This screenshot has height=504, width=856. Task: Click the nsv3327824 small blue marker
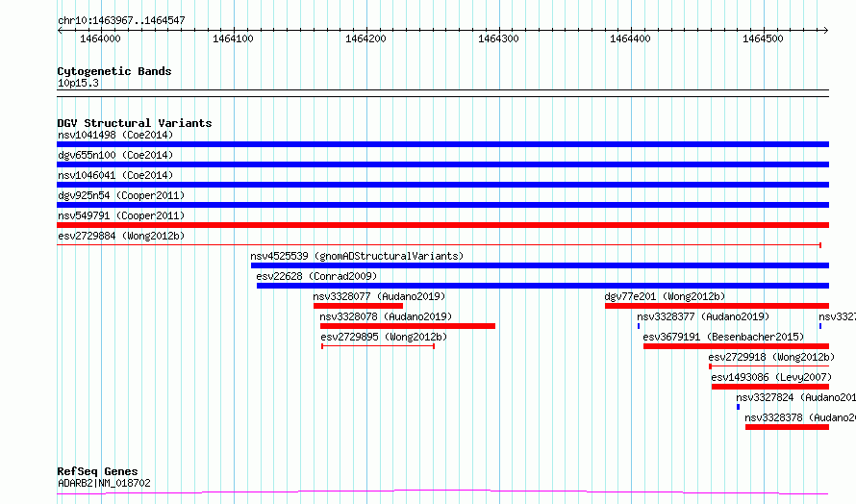tap(738, 407)
